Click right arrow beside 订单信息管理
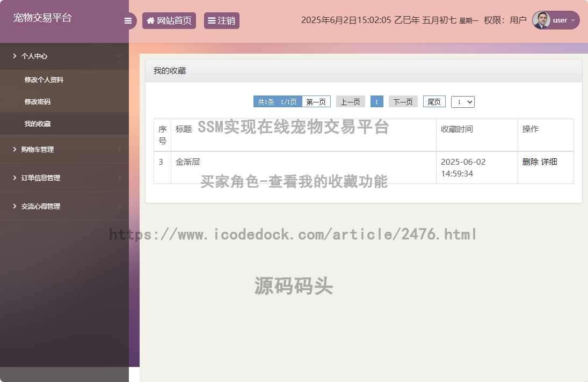The image size is (588, 382). pos(119,178)
